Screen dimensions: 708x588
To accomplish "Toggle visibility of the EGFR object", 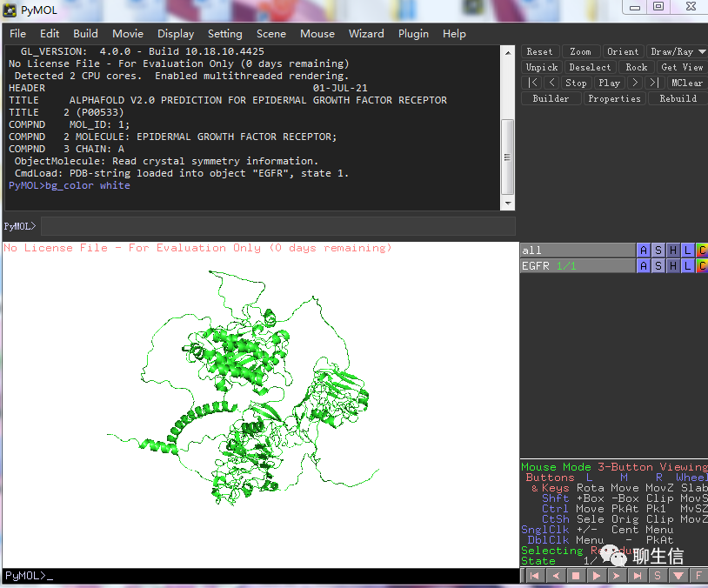I will point(578,266).
